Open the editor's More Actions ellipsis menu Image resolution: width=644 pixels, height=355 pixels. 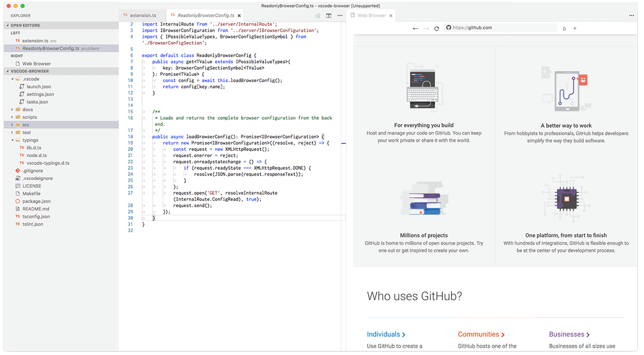tap(340, 16)
